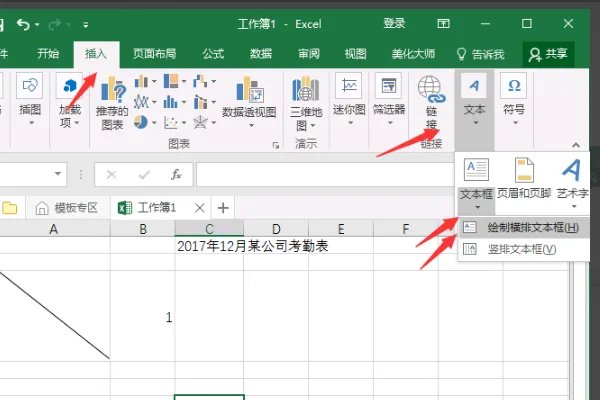The image size is (600, 400).
Task: Insert a scatter or bubble chart
Action: tap(171, 122)
